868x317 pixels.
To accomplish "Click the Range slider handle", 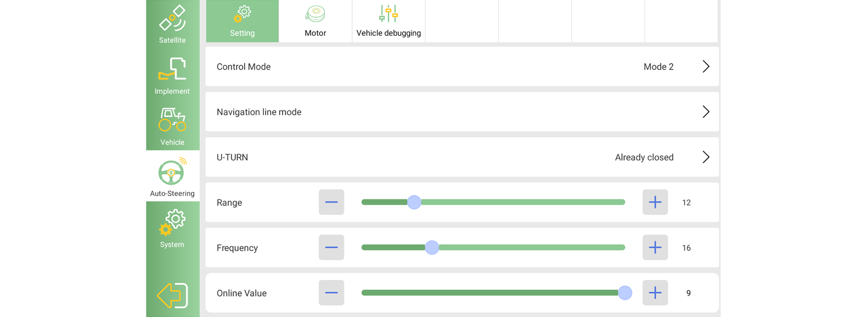I will coord(414,202).
